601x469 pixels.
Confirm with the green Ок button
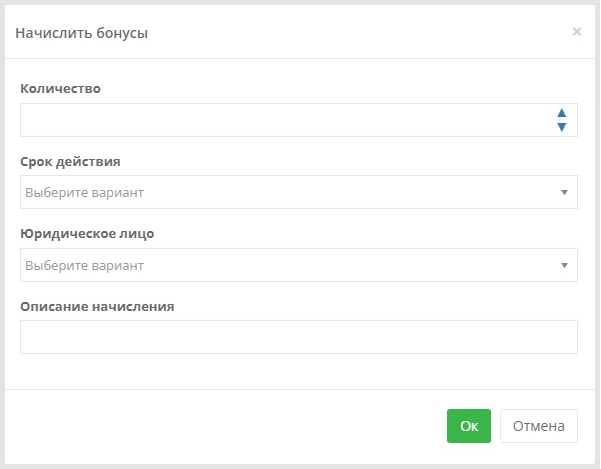coord(469,426)
